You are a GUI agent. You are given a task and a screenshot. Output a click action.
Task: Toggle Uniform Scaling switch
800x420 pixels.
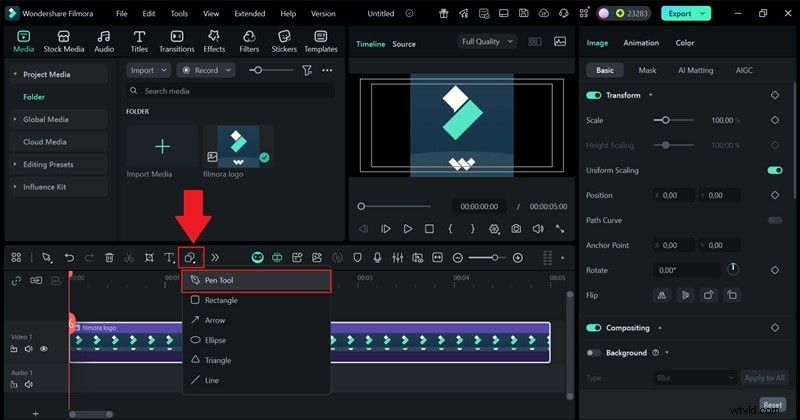click(x=774, y=170)
